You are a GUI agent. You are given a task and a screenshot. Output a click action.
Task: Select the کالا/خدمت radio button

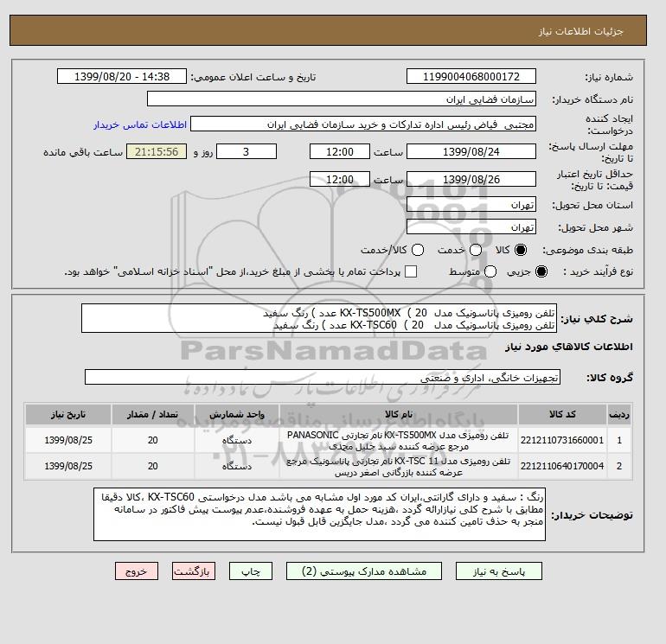click(418, 250)
